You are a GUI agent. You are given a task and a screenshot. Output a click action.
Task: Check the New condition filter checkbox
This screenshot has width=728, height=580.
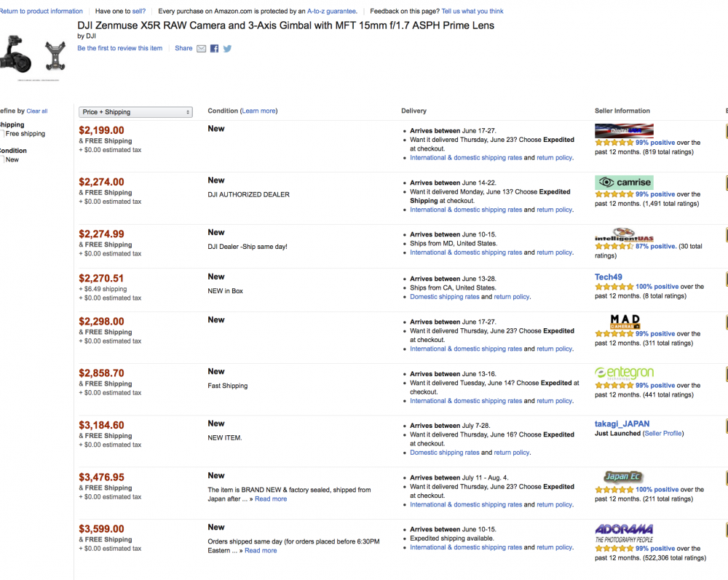point(2,159)
